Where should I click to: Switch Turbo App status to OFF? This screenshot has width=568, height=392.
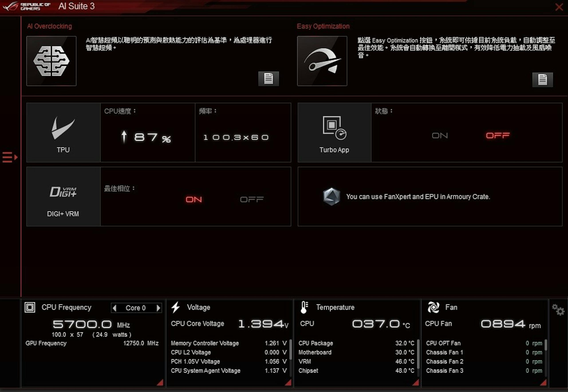498,136
